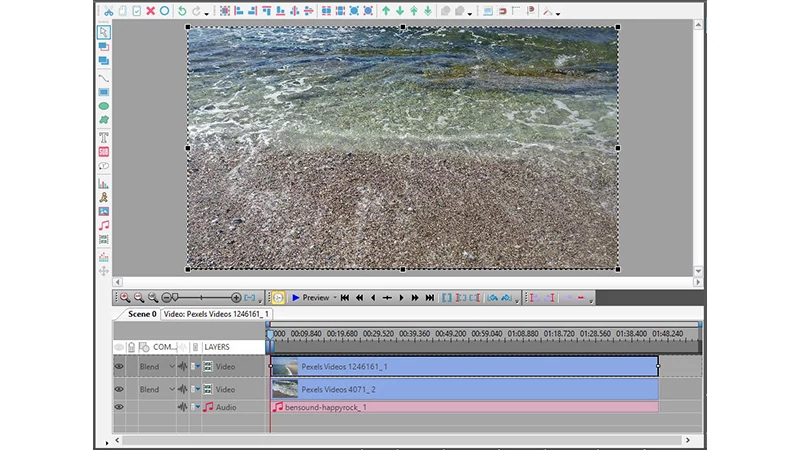The height and width of the screenshot is (450, 800).
Task: Open Blend mode dropdown on second Video layer
Action: click(172, 389)
